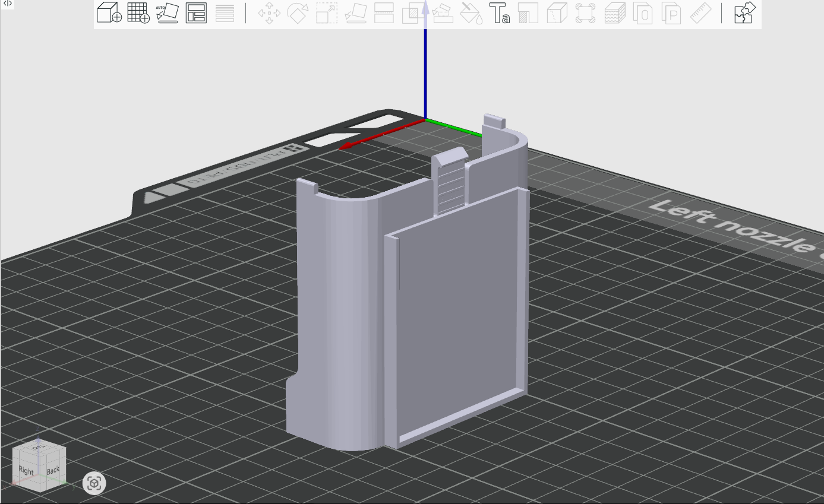824x504 pixels.
Task: Click the toolbar icon showing letter P
Action: (672, 13)
